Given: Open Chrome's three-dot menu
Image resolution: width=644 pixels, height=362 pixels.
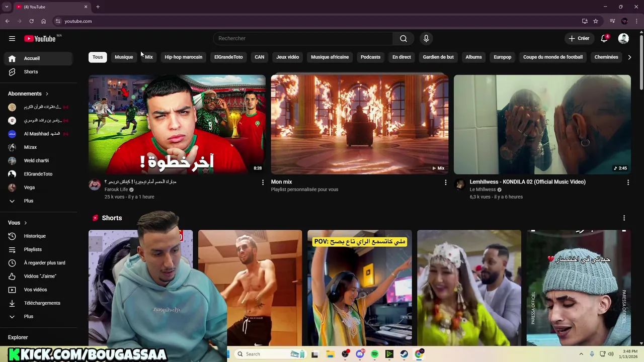Looking at the screenshot, I should tap(636, 21).
